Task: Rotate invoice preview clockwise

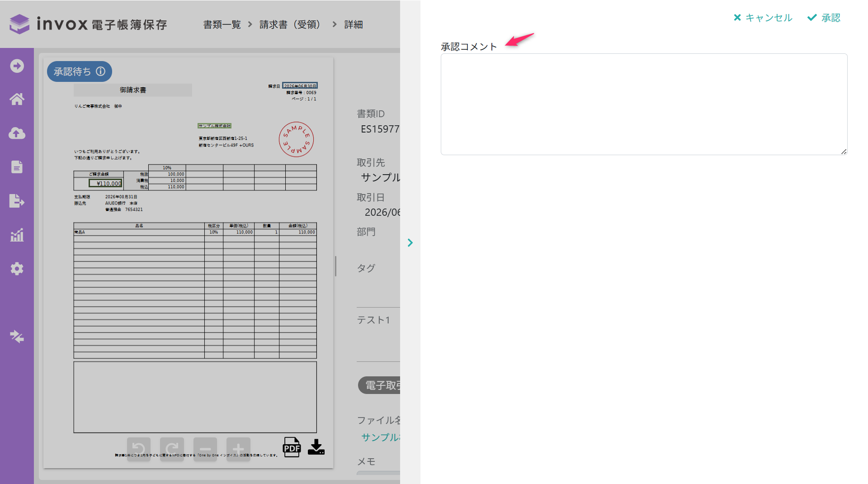Action: coord(172,449)
